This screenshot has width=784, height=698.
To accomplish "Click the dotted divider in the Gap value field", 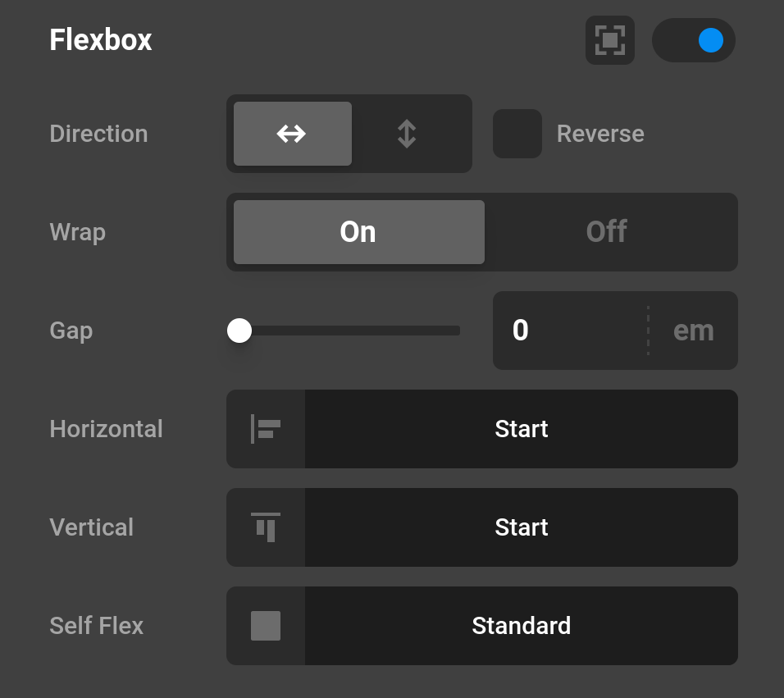I will pos(647,330).
